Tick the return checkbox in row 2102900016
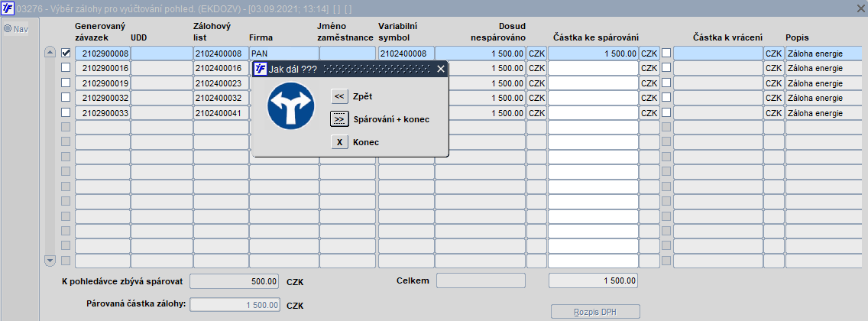 pyautogui.click(x=666, y=67)
